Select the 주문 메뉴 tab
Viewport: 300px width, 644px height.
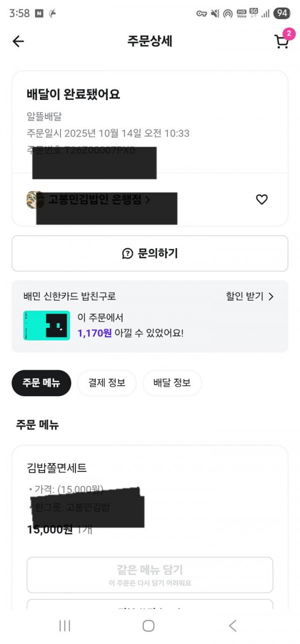tap(41, 383)
